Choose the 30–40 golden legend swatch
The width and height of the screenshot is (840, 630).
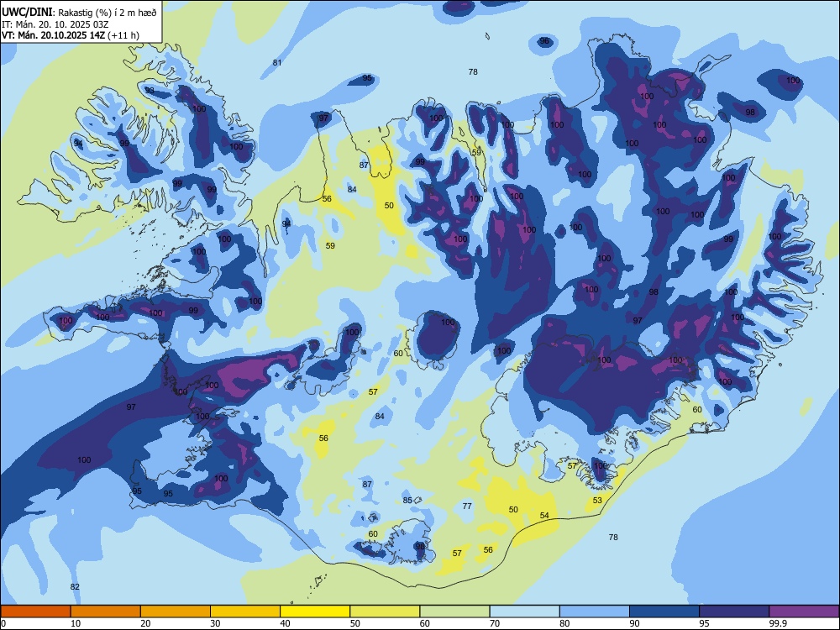click(x=245, y=612)
